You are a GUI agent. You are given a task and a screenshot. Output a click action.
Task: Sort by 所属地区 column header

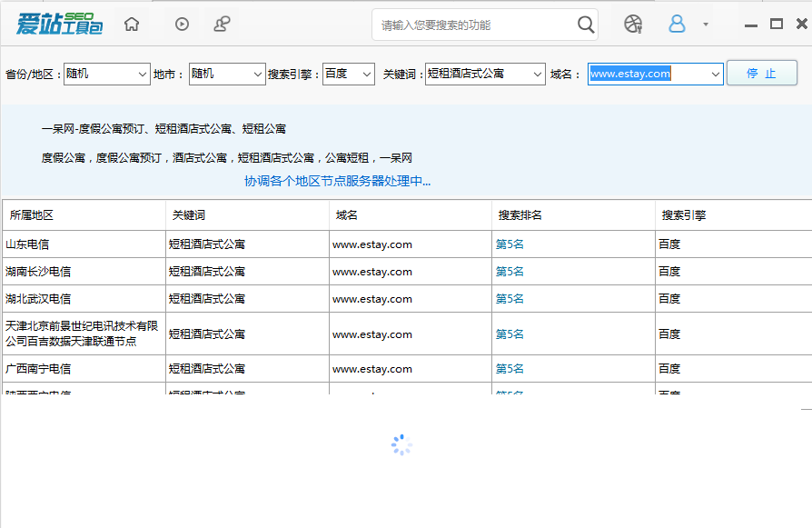[x=32, y=215]
